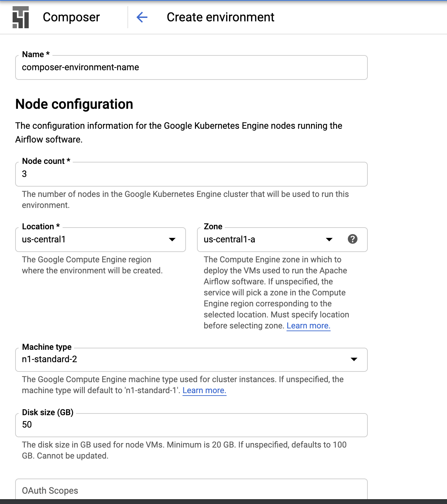Expand the Machine type dropdown arrow
The height and width of the screenshot is (504, 447).
(x=354, y=359)
